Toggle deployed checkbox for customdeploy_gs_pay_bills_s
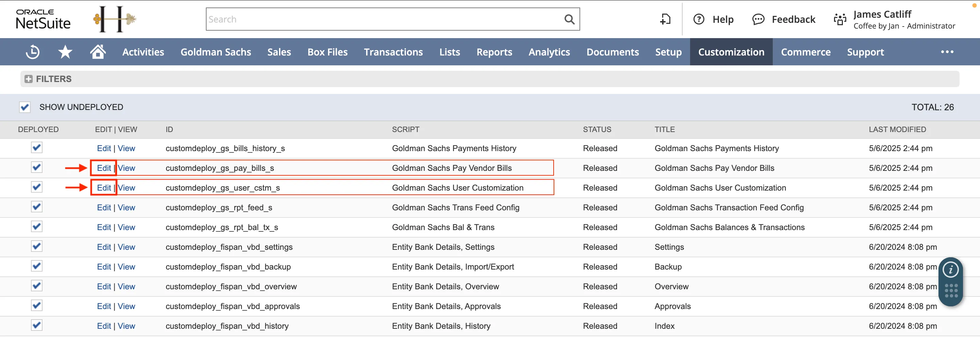This screenshot has height=339, width=980. click(x=36, y=167)
